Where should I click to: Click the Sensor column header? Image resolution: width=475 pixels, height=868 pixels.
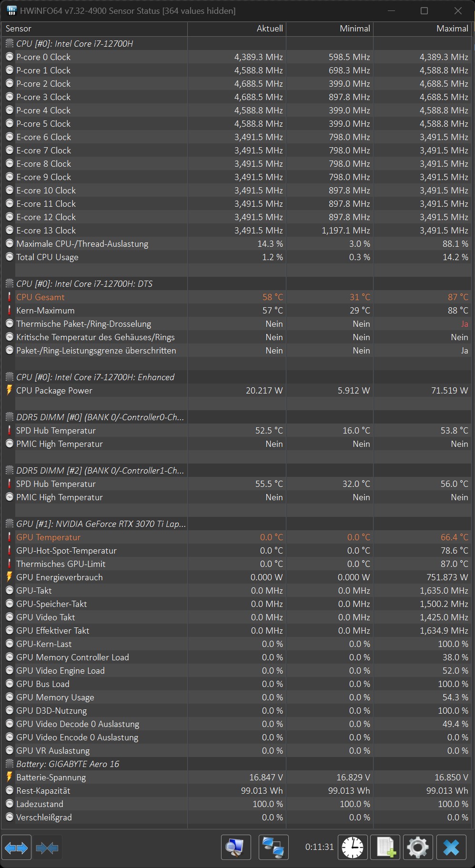94,29
